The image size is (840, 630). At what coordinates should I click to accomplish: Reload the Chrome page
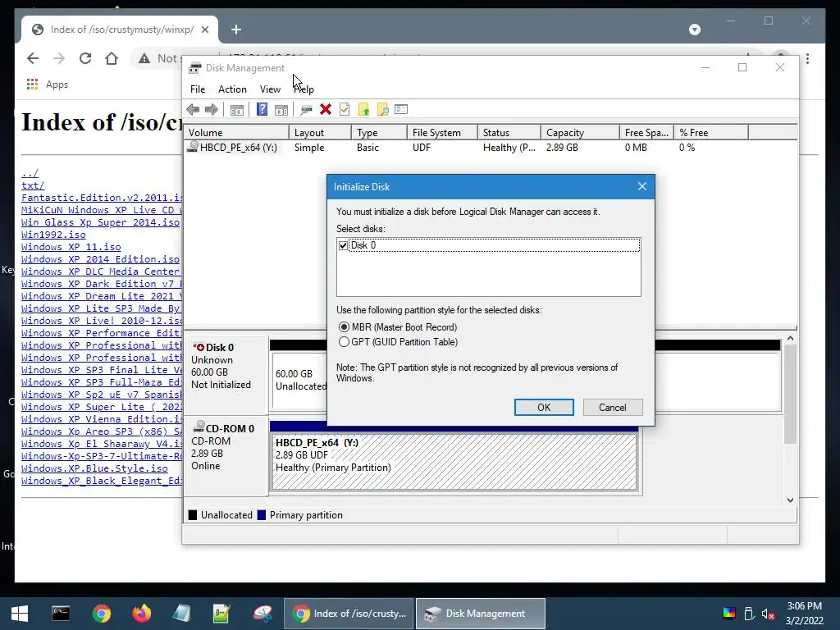(x=85, y=58)
